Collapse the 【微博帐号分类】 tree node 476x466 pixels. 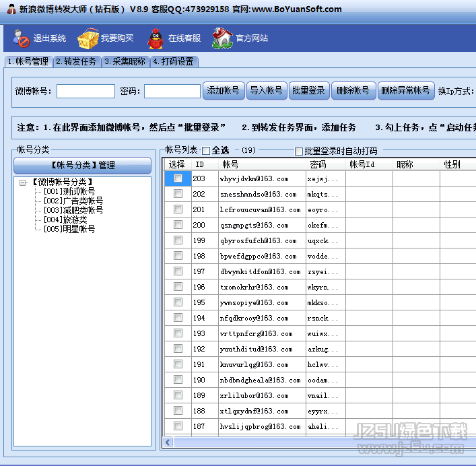22,182
